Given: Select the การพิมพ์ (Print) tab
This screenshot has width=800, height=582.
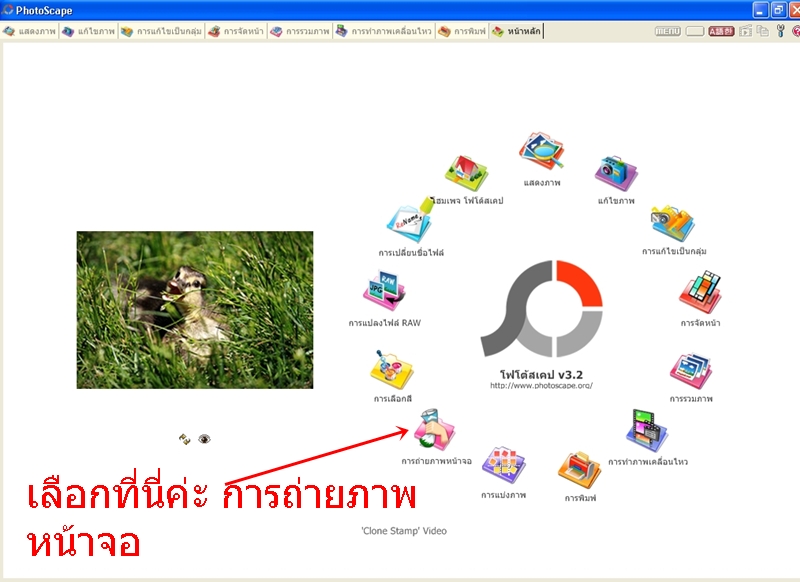Looking at the screenshot, I should click(462, 31).
